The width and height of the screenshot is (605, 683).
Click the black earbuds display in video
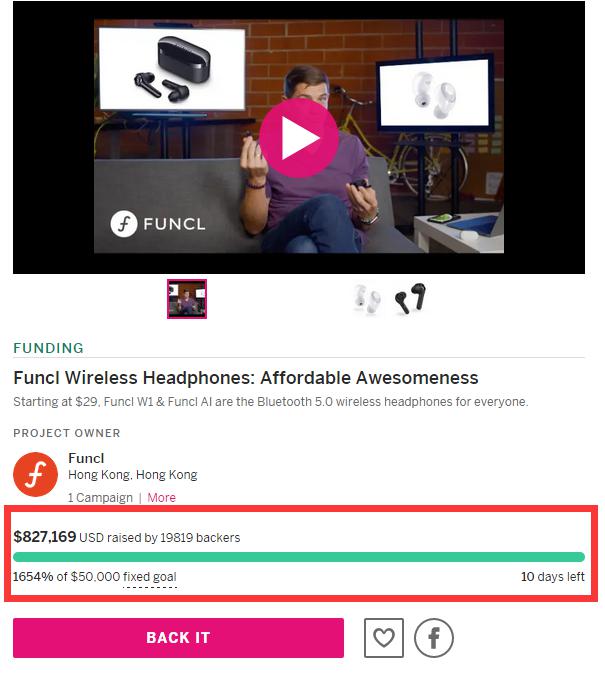[x=172, y=68]
